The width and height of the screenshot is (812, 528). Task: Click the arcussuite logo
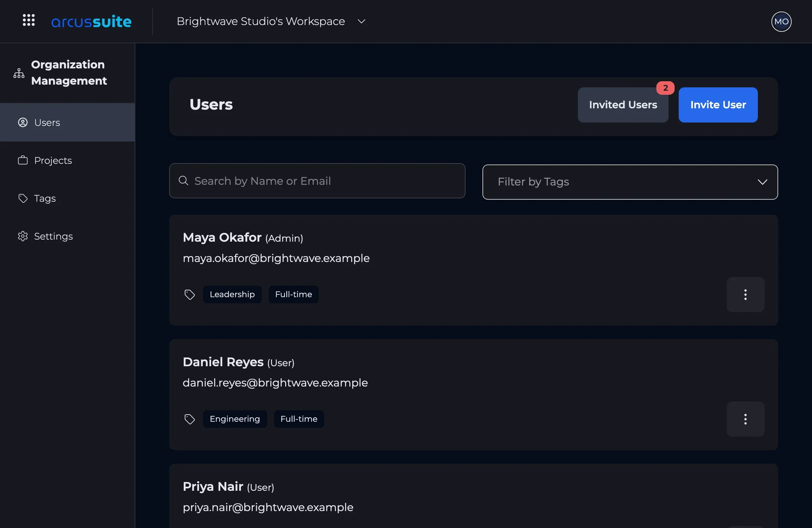click(x=91, y=22)
